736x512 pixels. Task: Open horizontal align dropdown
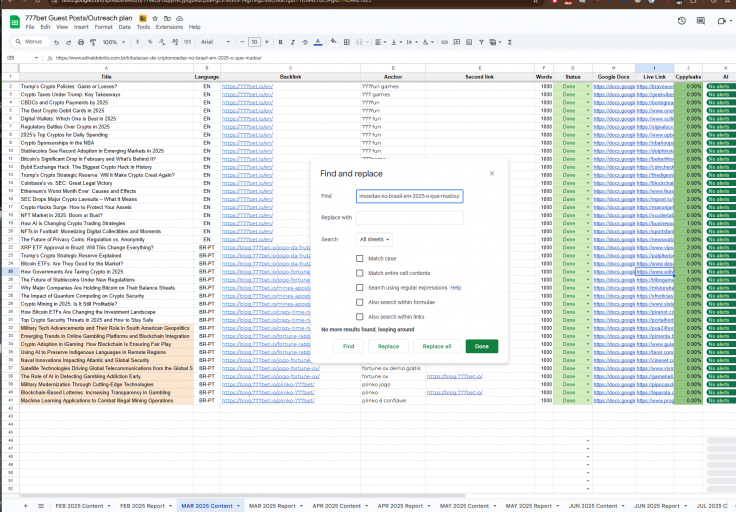[x=380, y=42]
